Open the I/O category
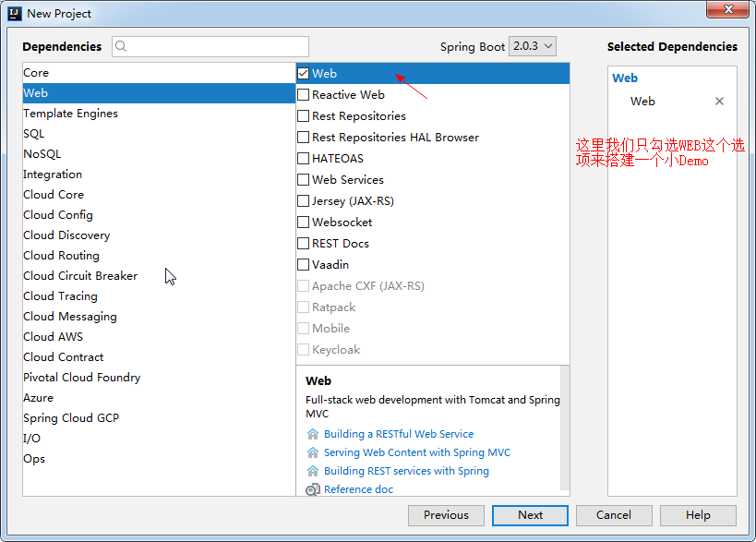This screenshot has height=542, width=756. [x=159, y=438]
